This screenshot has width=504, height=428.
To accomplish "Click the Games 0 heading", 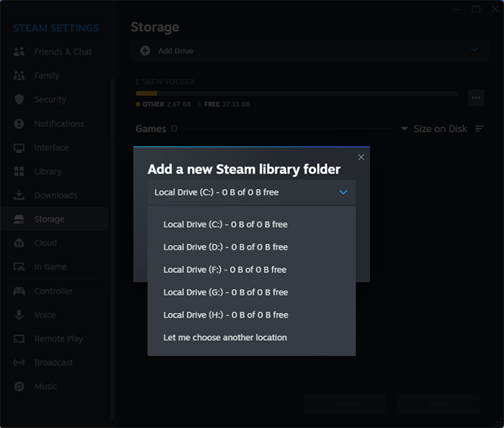I will coord(156,129).
